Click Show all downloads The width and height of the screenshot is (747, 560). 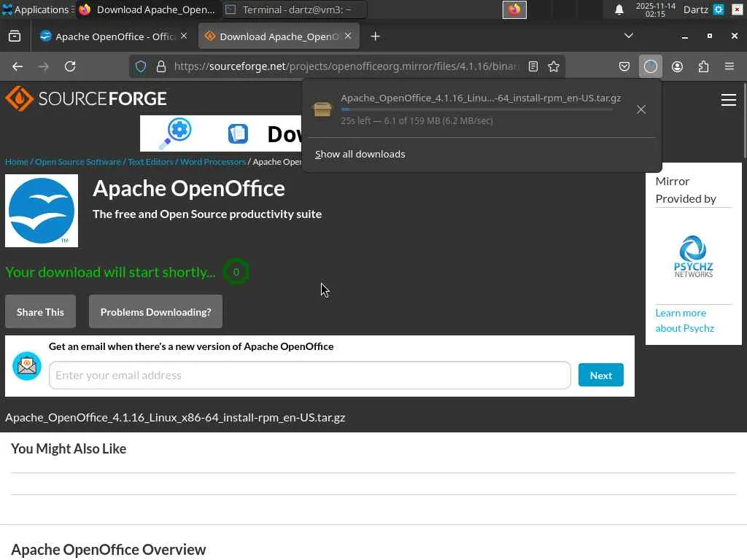coord(360,154)
